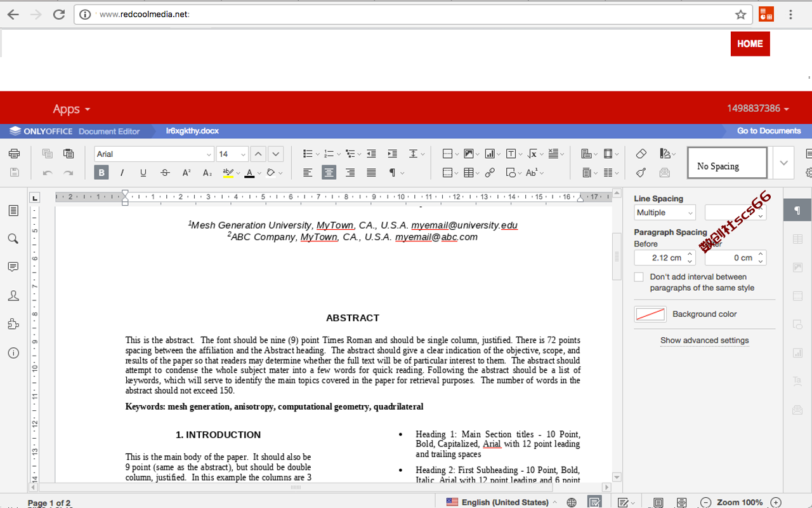Apply italic formatting
812x508 pixels.
[x=122, y=173]
